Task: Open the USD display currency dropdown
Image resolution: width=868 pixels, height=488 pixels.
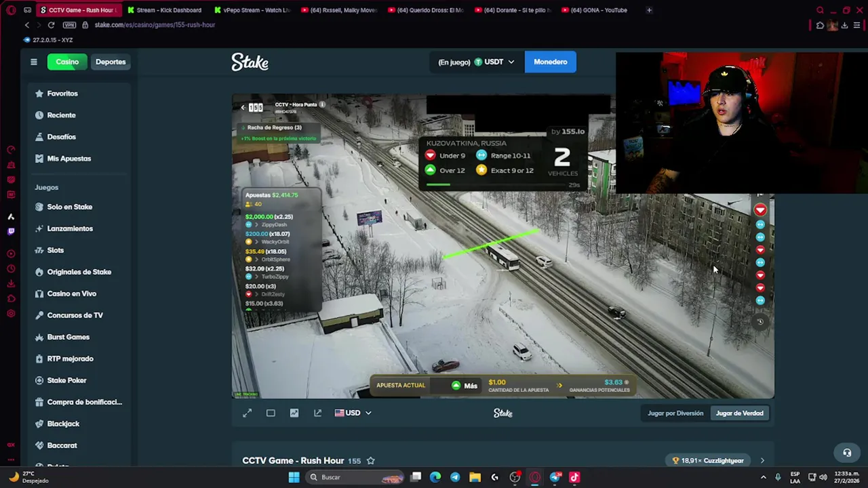Action: coord(353,413)
